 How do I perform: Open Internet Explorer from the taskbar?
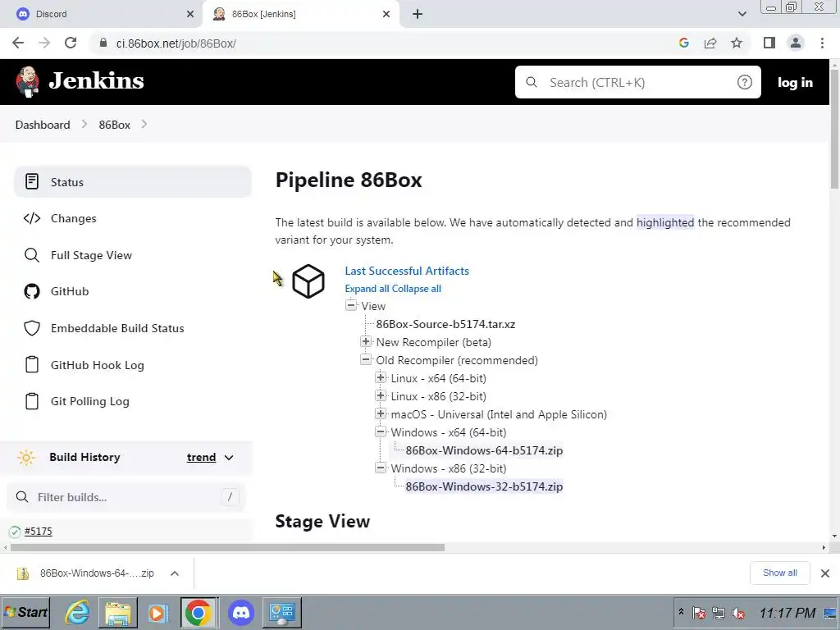click(x=78, y=612)
